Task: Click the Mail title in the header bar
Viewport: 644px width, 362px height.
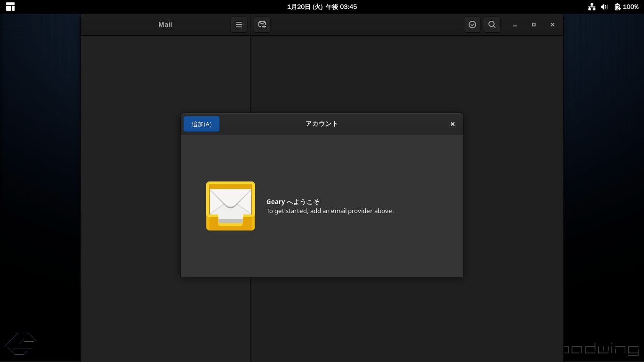Action: click(165, 25)
